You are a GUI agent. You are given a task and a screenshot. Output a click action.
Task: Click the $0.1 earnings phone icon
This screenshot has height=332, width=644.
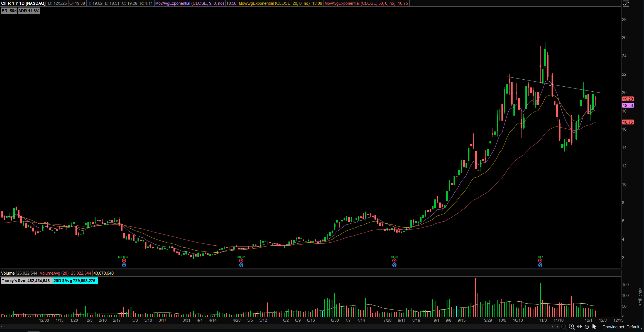[540, 261]
